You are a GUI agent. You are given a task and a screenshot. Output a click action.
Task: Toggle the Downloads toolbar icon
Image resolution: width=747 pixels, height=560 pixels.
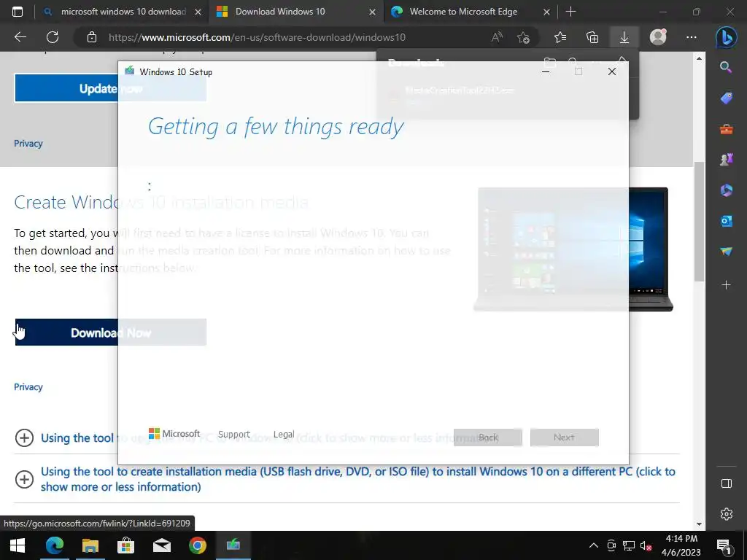pyautogui.click(x=624, y=37)
